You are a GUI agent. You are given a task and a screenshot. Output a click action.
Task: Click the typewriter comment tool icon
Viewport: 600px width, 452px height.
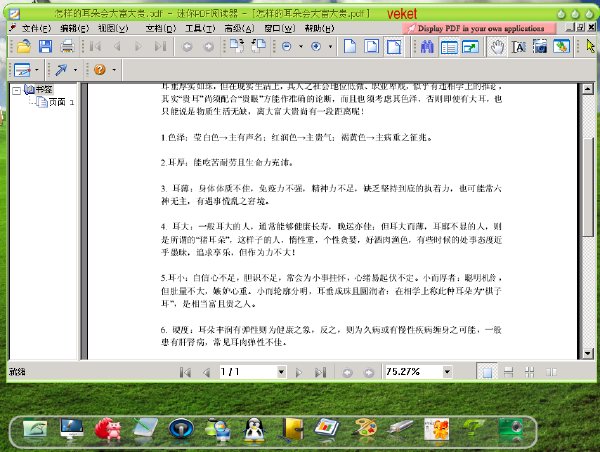pyautogui.click(x=22, y=70)
